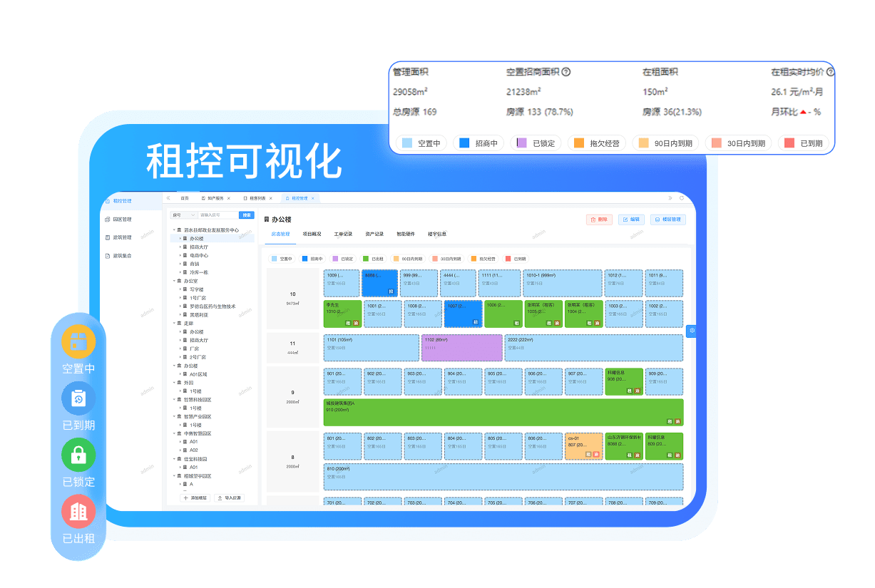This screenshot has width=875, height=588.
Task: Click the help icon beside 在租实时均价
Action: tap(830, 72)
